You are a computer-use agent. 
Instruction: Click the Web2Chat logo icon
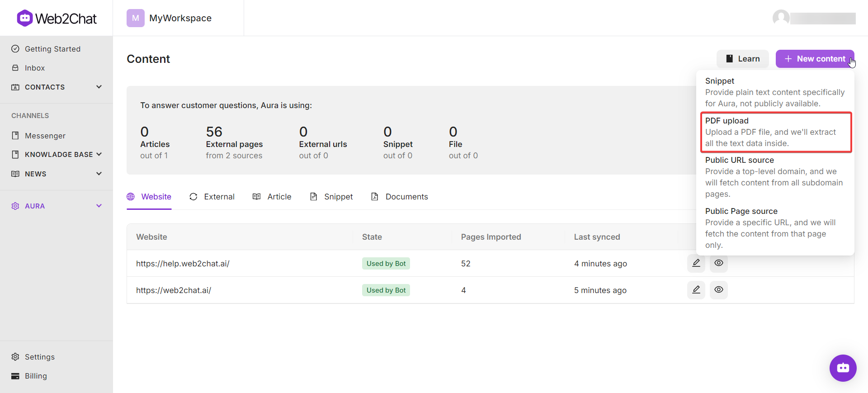pos(25,18)
